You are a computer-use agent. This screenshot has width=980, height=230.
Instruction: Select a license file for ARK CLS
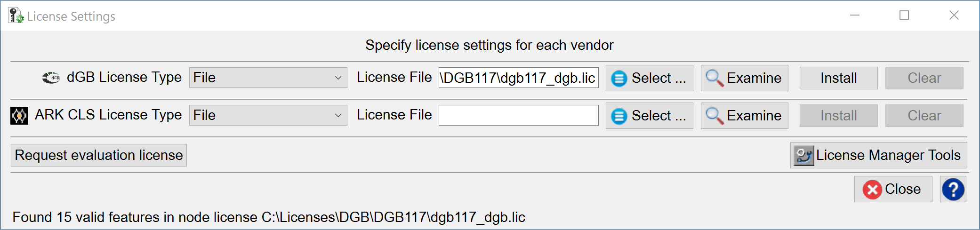649,116
